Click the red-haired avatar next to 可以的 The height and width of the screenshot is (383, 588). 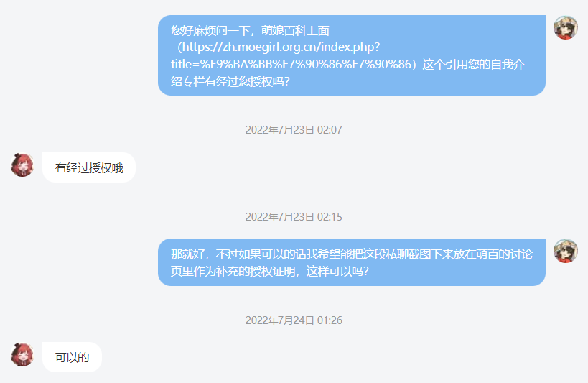(x=22, y=354)
